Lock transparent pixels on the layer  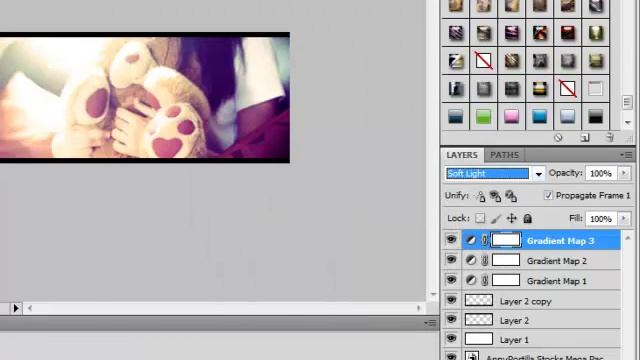[480, 218]
